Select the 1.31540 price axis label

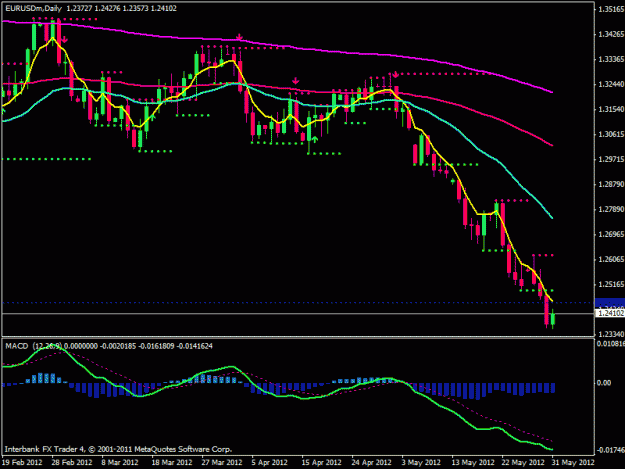pos(611,109)
